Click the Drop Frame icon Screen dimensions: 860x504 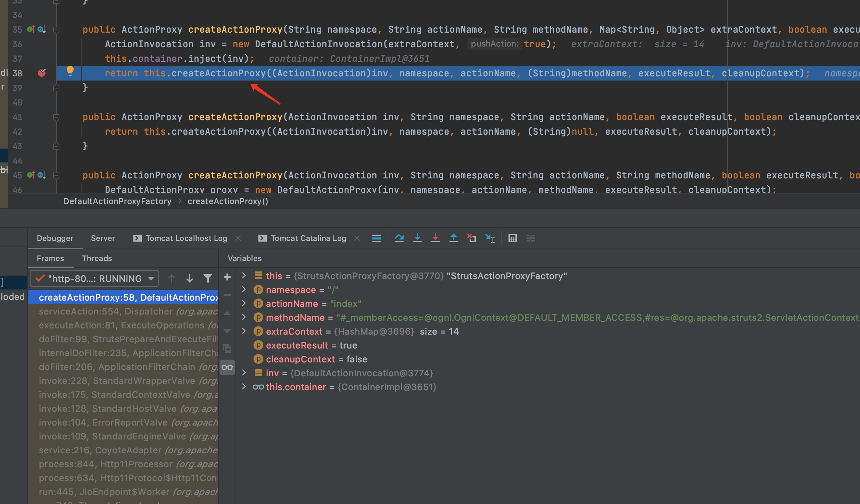click(x=472, y=238)
